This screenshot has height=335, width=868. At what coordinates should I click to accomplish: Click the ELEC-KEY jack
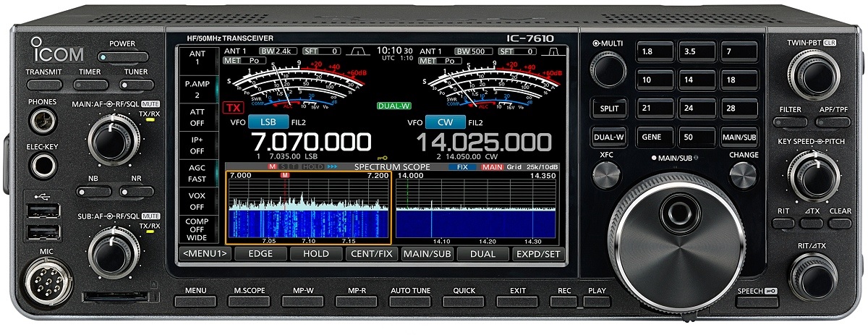43,165
